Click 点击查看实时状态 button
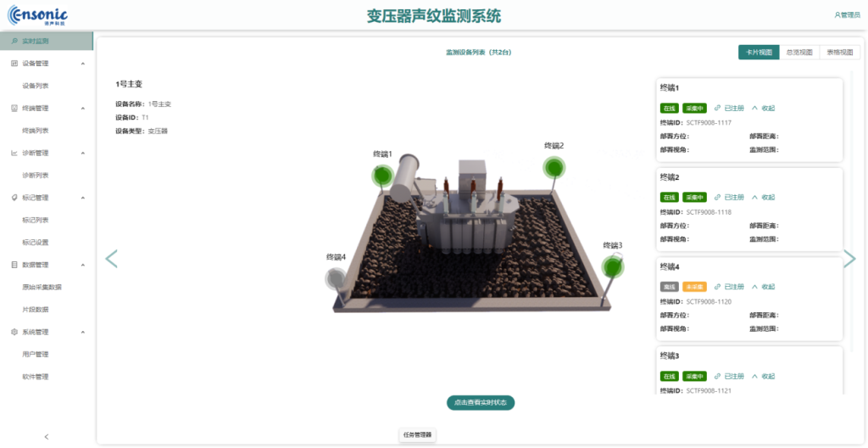Screen dimensions: 868x448 (x=481, y=402)
